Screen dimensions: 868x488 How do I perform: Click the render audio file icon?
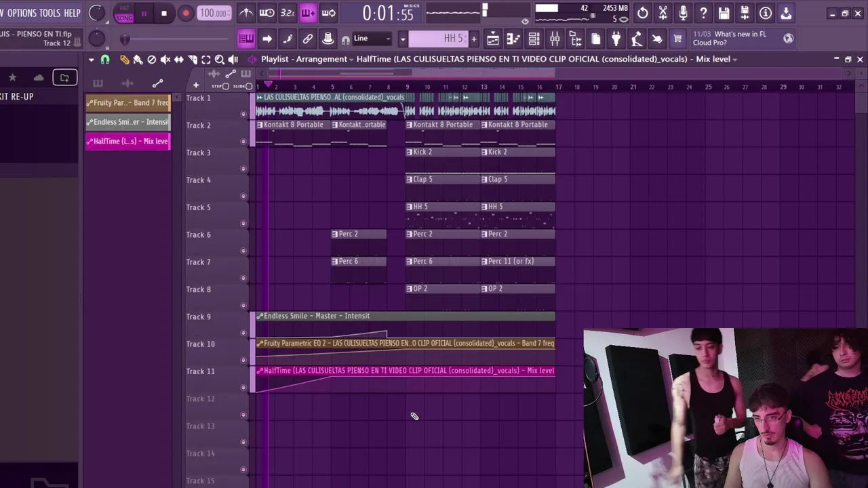(745, 13)
